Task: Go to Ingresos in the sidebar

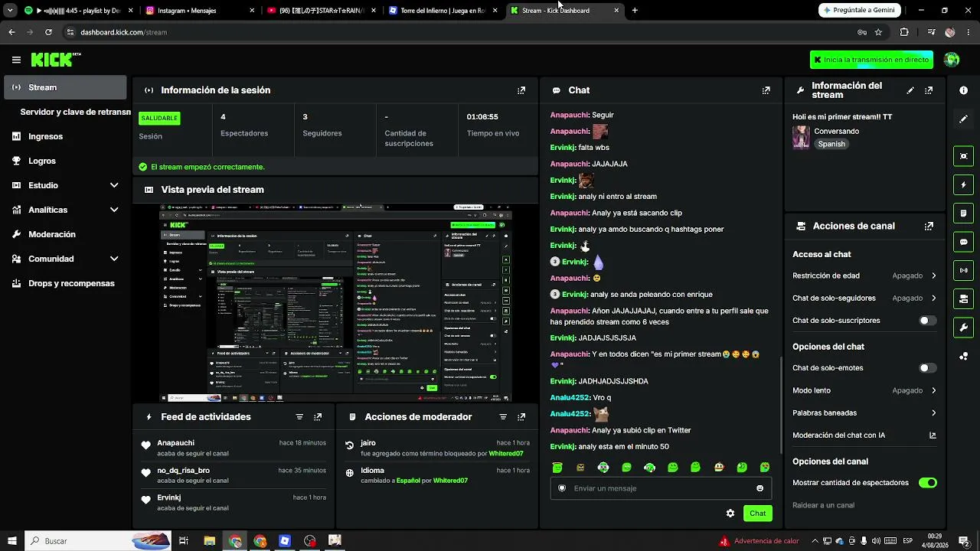Action: pyautogui.click(x=65, y=136)
